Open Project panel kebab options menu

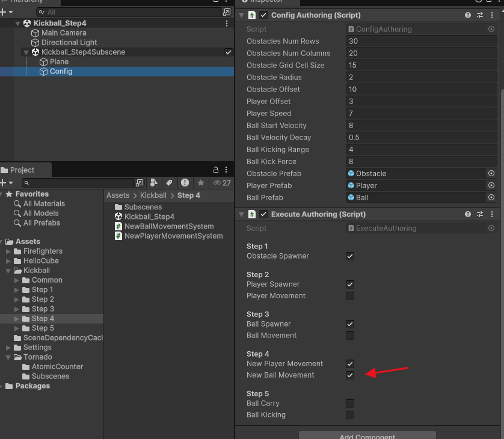coord(226,170)
